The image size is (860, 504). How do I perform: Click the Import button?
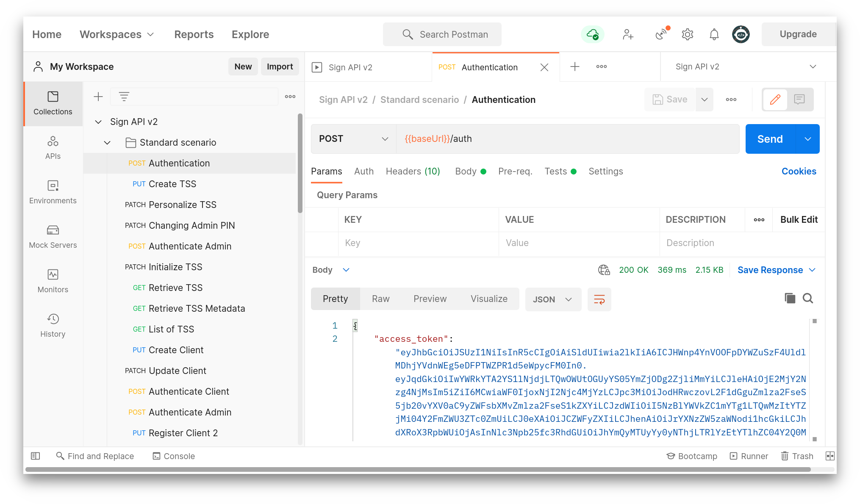pyautogui.click(x=280, y=66)
